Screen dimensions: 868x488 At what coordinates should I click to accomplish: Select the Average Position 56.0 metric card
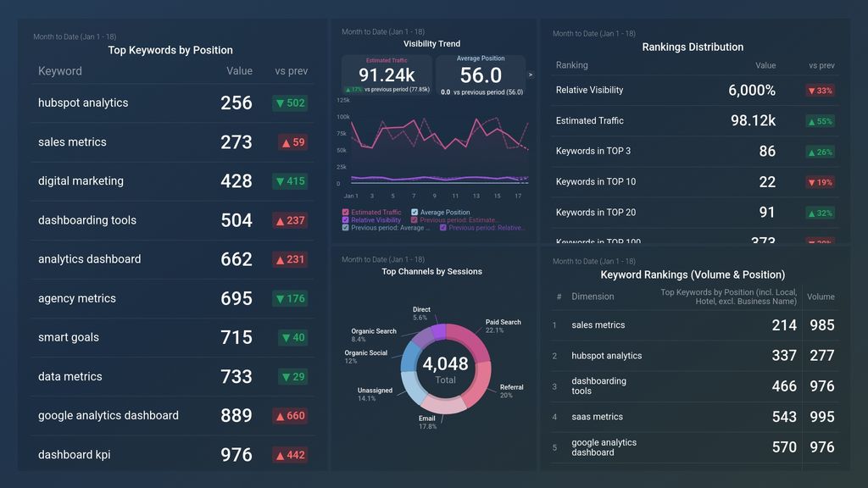click(x=481, y=75)
